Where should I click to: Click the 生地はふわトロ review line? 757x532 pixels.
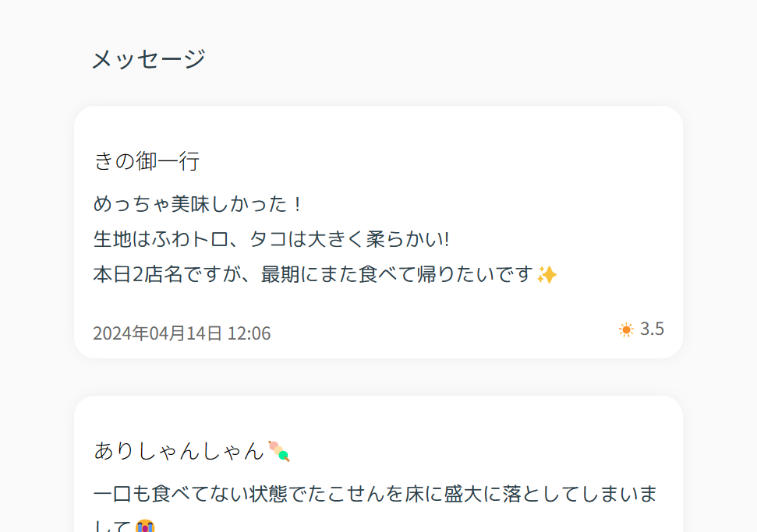pyautogui.click(x=272, y=239)
